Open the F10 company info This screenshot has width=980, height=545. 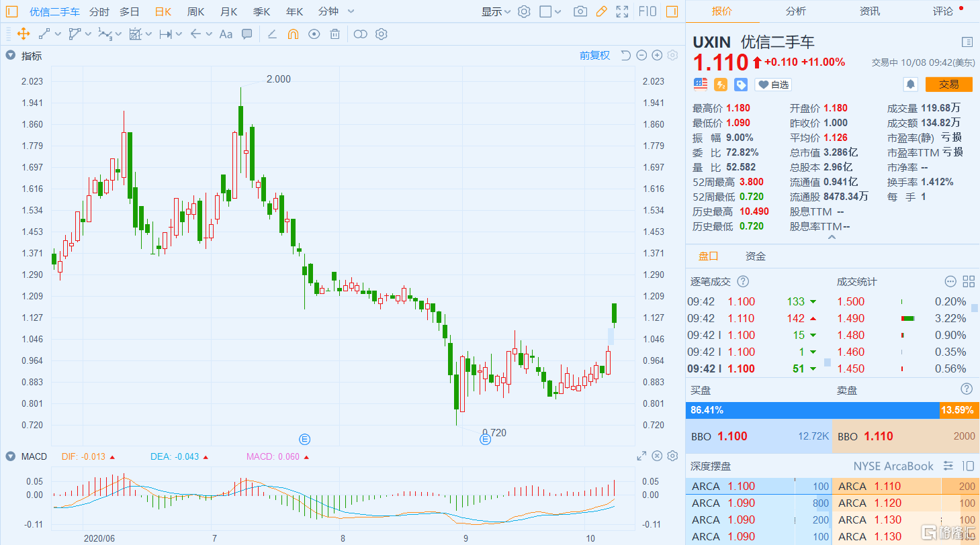click(648, 11)
